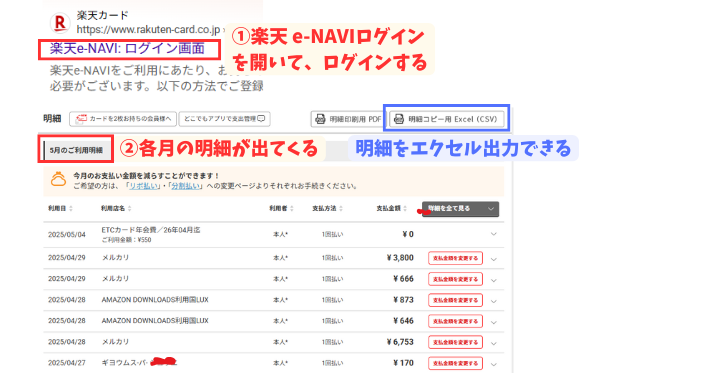Click the rakuten-card.co.jp URL text

(148, 30)
